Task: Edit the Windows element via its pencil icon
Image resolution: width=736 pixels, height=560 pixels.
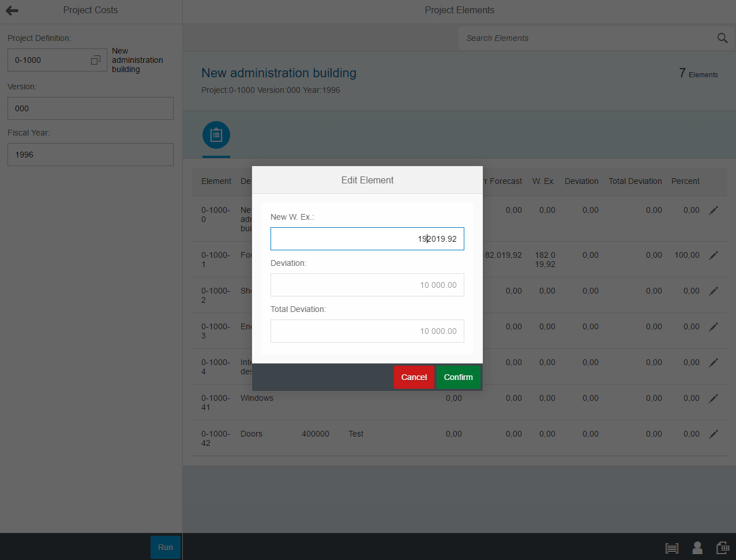Action: click(714, 398)
